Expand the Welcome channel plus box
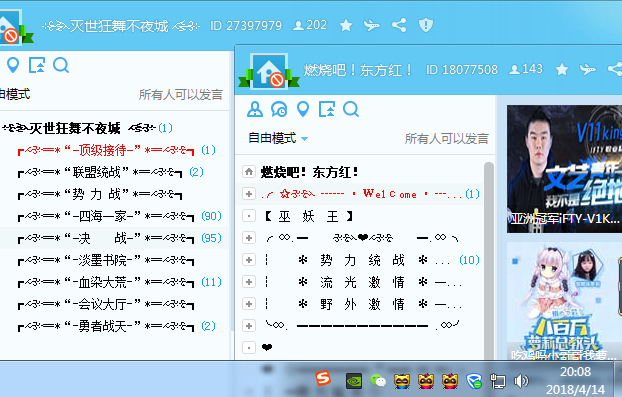Image resolution: width=622 pixels, height=397 pixels. [249, 194]
